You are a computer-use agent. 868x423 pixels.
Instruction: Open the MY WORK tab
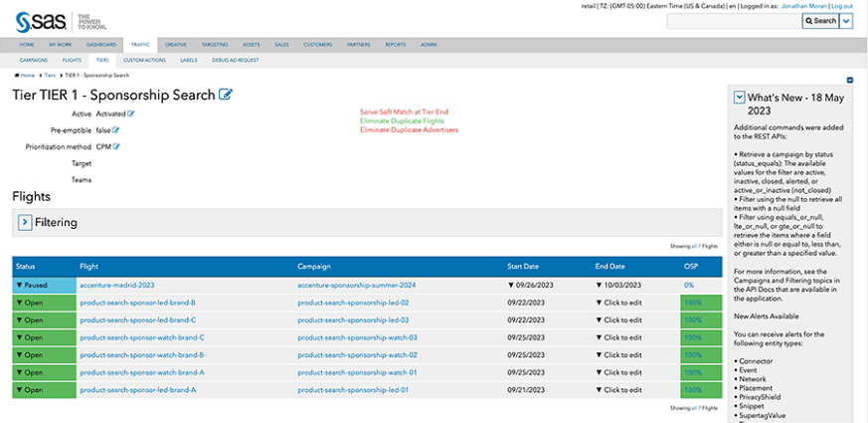(x=60, y=45)
